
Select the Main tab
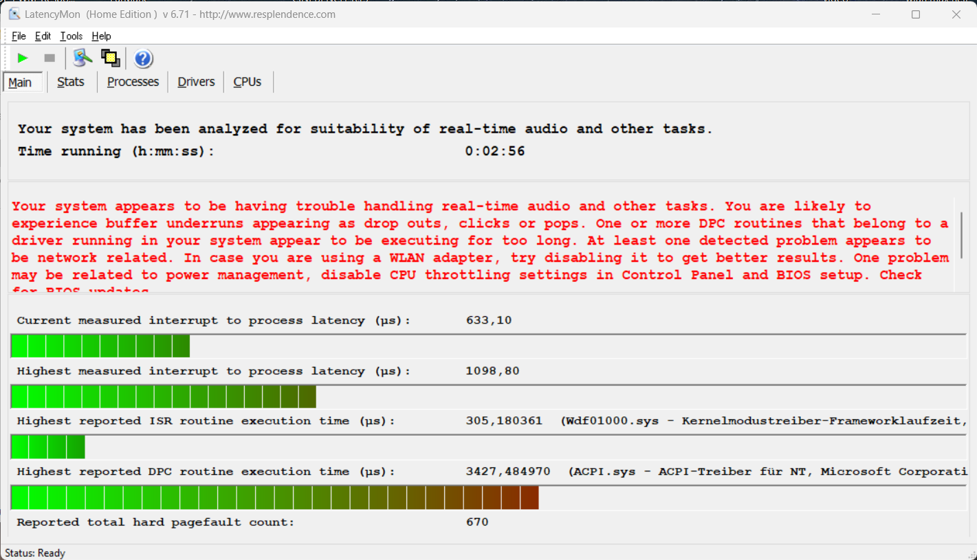pyautogui.click(x=20, y=82)
